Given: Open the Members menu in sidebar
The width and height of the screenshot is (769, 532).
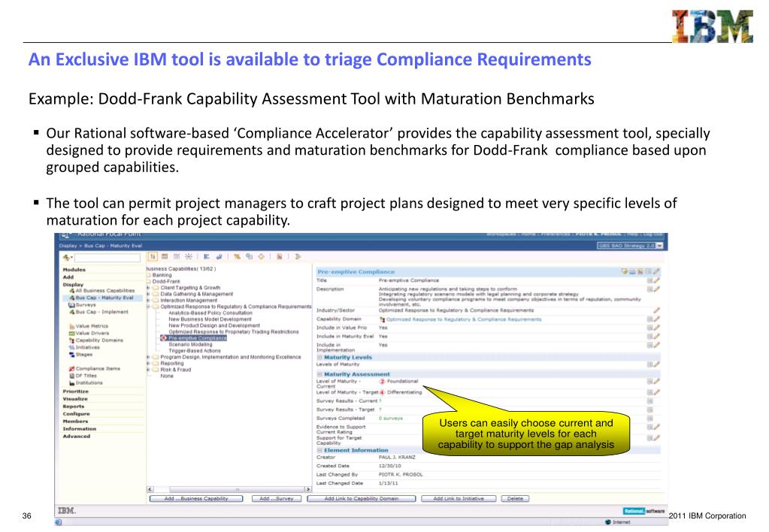Looking at the screenshot, I should [x=75, y=422].
